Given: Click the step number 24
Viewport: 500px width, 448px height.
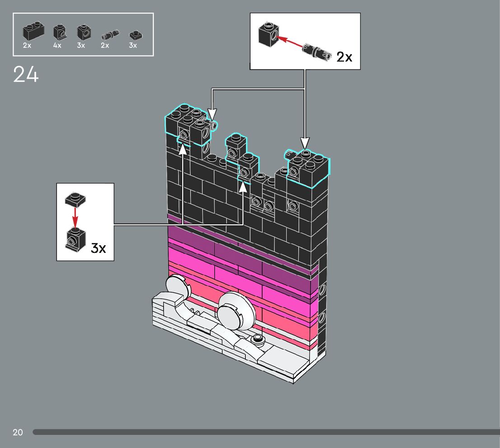Looking at the screenshot, I should pyautogui.click(x=26, y=75).
